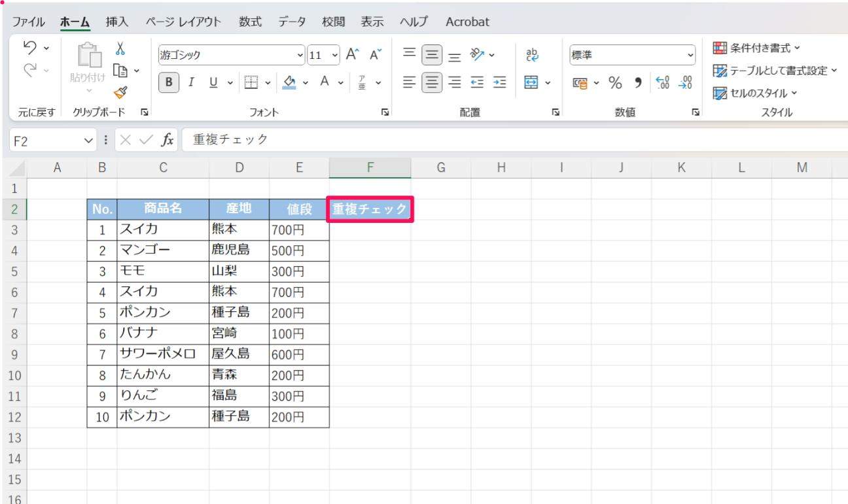Open the 条件付き書式 dropdown

(757, 48)
